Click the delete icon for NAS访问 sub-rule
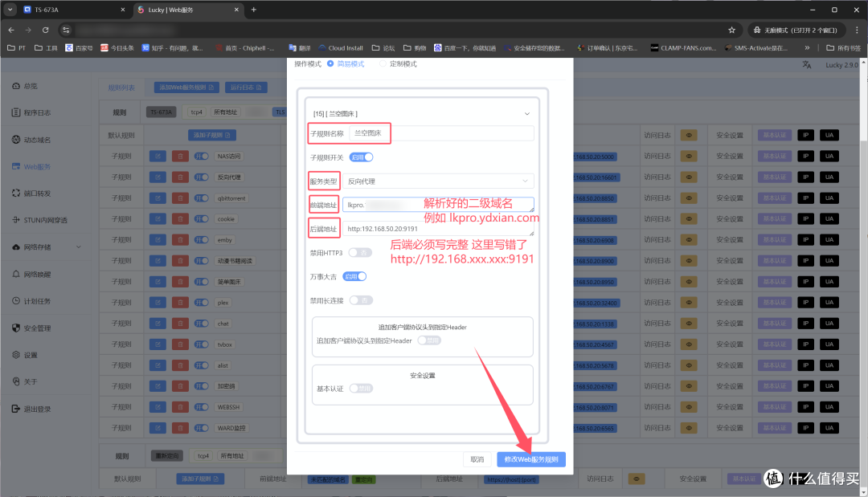The height and width of the screenshot is (497, 868). 180,157
